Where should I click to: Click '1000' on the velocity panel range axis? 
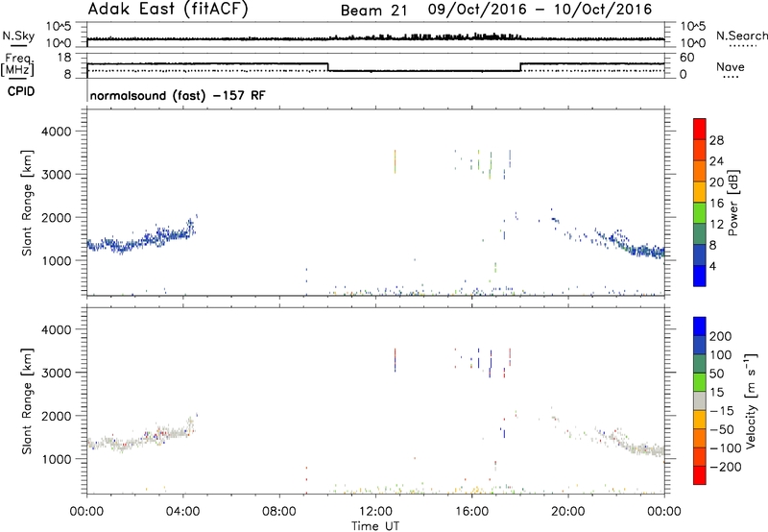pos(56,459)
